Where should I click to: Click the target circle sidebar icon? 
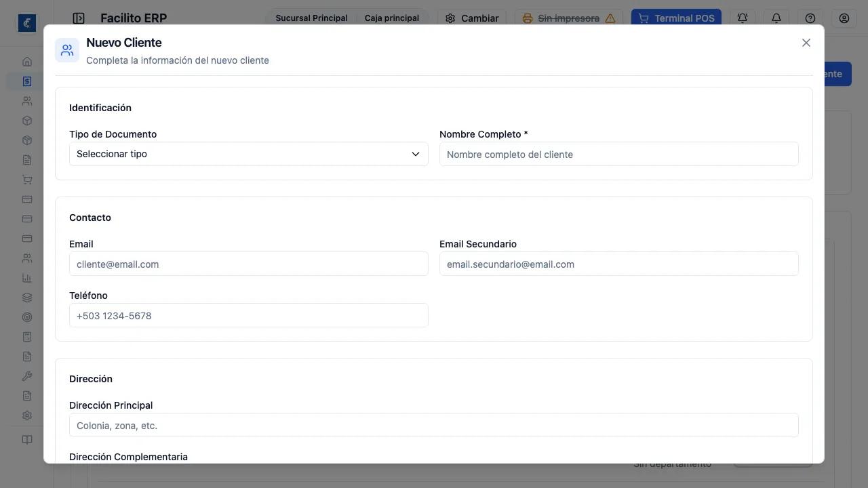coord(27,317)
